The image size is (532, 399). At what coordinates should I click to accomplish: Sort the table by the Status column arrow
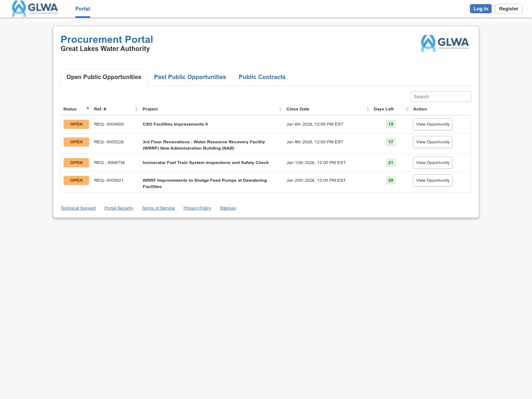pyautogui.click(x=88, y=108)
